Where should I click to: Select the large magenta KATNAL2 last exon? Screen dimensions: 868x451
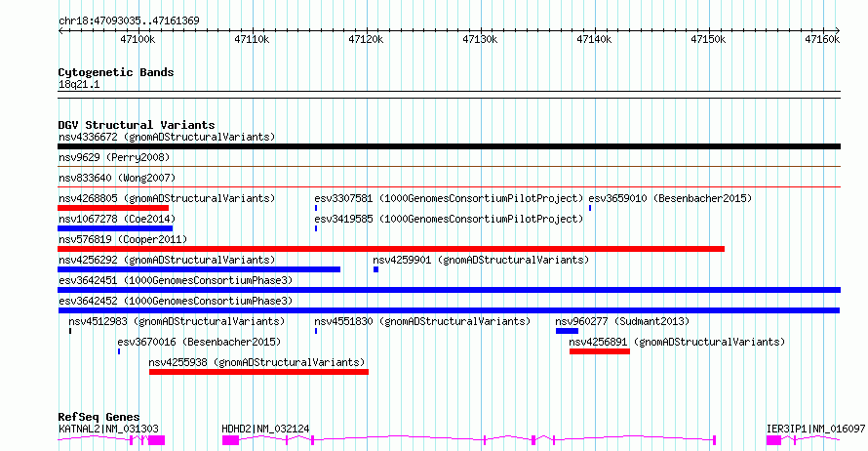[157, 440]
